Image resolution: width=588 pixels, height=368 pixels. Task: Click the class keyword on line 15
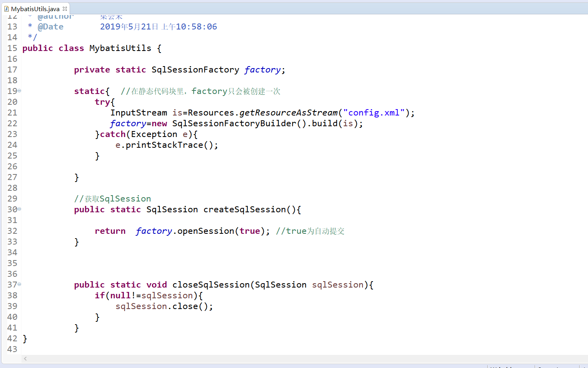click(x=71, y=48)
